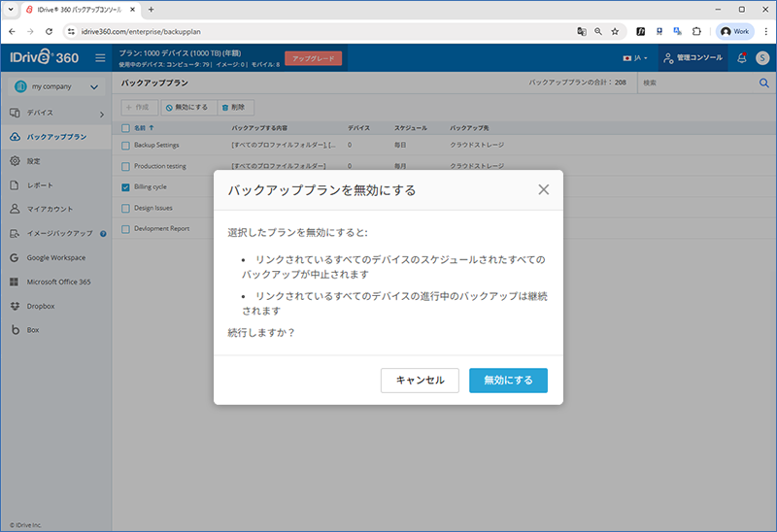Open Box in the sidebar
The width and height of the screenshot is (777, 532).
32,330
